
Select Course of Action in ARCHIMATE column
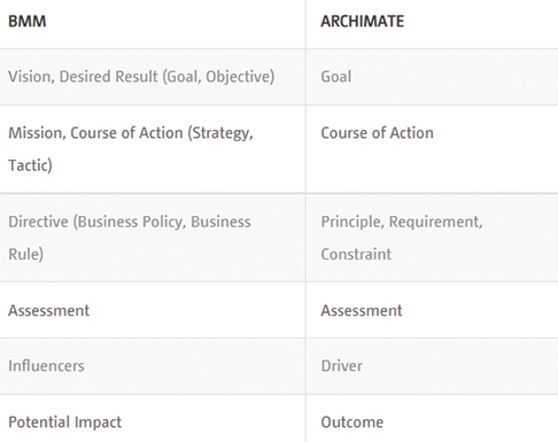tap(377, 133)
